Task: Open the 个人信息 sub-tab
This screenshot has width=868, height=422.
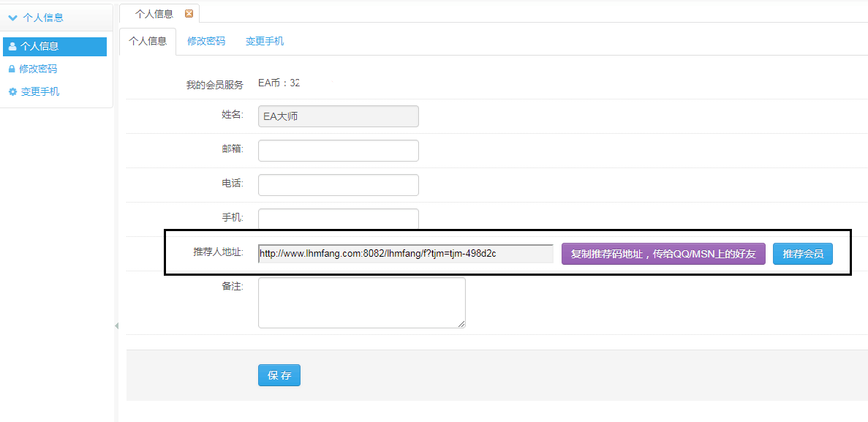Action: [x=148, y=41]
